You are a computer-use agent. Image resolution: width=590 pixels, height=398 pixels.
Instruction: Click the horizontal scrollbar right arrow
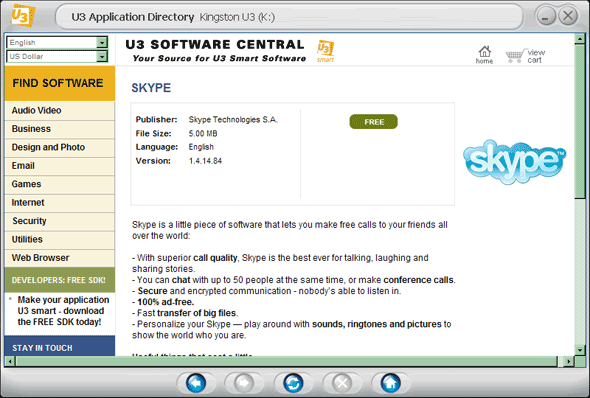(569, 362)
